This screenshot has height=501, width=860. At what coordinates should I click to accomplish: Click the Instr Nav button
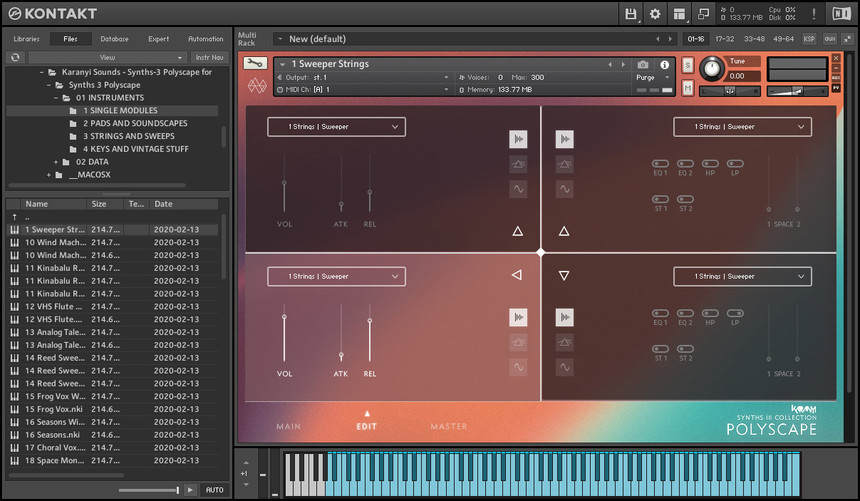pyautogui.click(x=210, y=58)
